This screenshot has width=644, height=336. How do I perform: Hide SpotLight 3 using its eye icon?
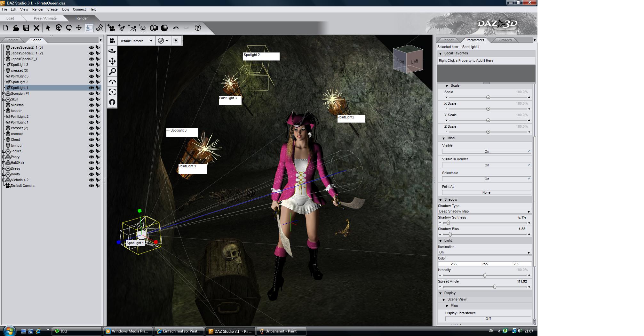click(91, 65)
